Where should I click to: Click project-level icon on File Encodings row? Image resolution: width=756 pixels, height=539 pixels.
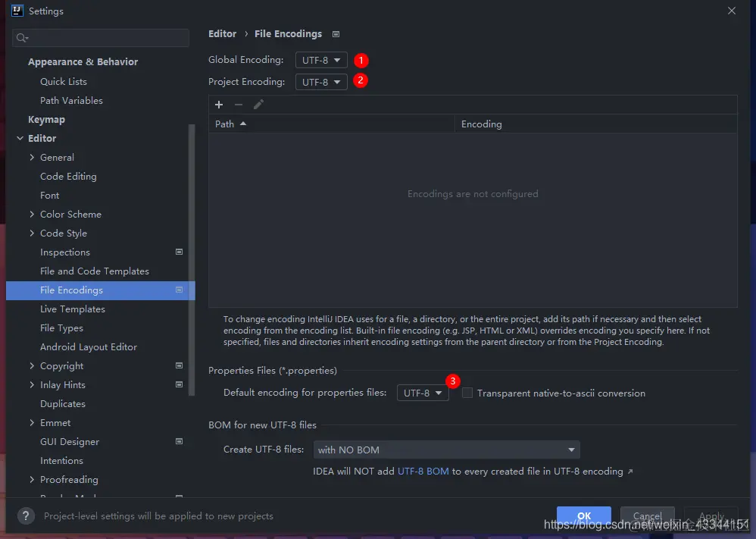179,290
